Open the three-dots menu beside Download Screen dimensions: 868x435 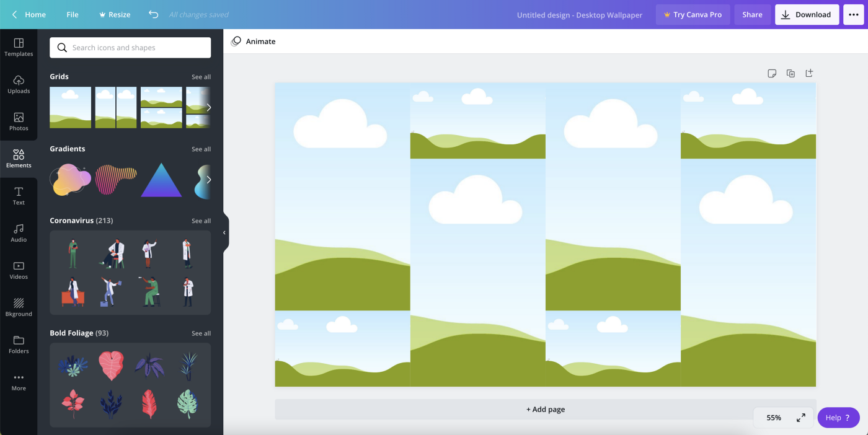click(853, 14)
